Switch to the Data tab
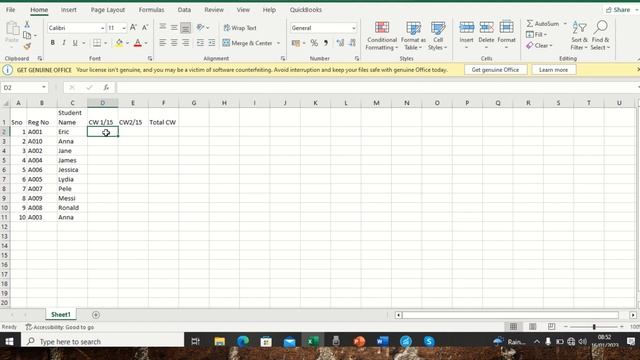Viewport: 640px width, 360px height. click(x=184, y=10)
